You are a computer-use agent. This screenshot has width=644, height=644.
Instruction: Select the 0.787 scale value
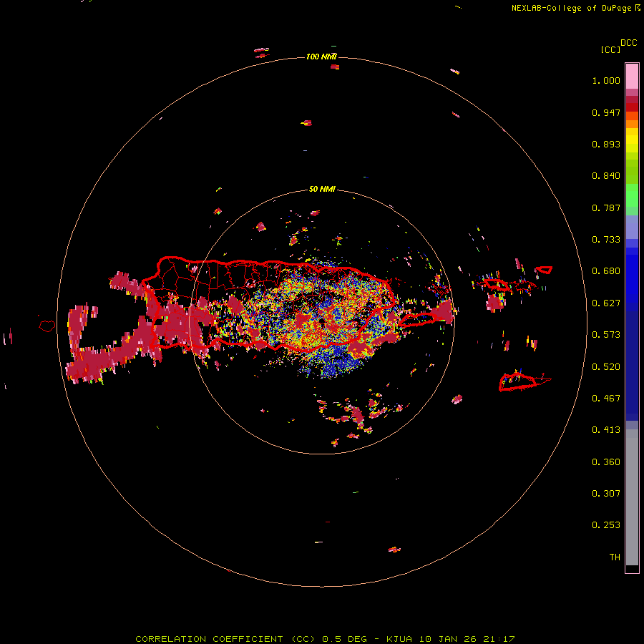(x=606, y=208)
